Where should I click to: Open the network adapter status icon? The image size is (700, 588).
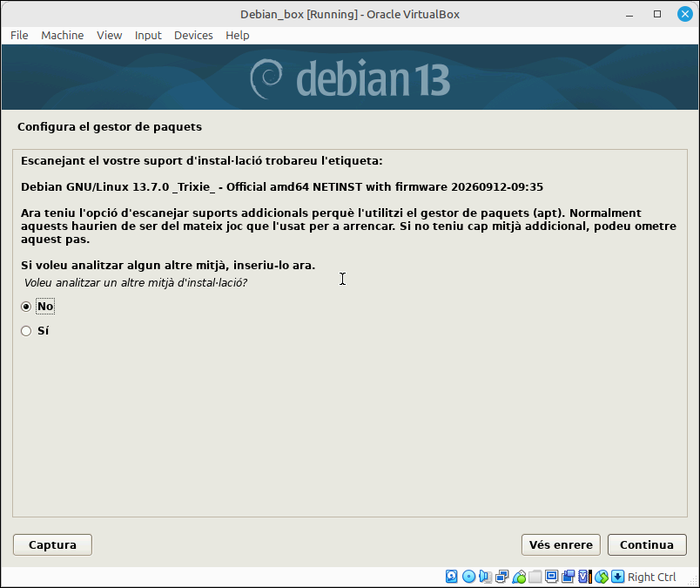point(501,577)
